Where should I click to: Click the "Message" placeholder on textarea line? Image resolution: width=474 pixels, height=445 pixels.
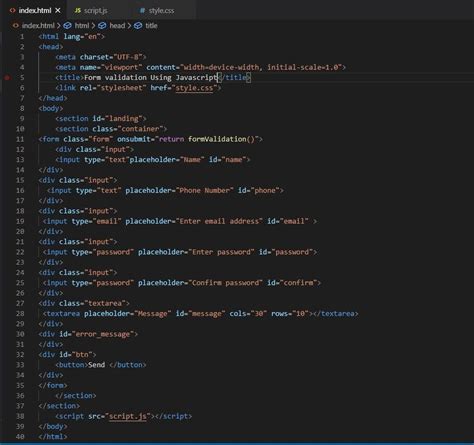(x=153, y=314)
